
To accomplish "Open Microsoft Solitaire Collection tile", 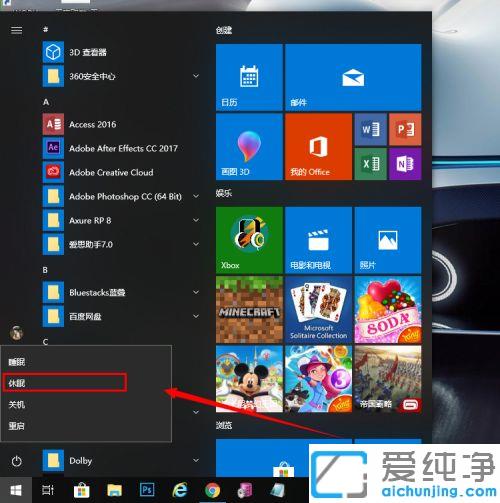I will 318,310.
